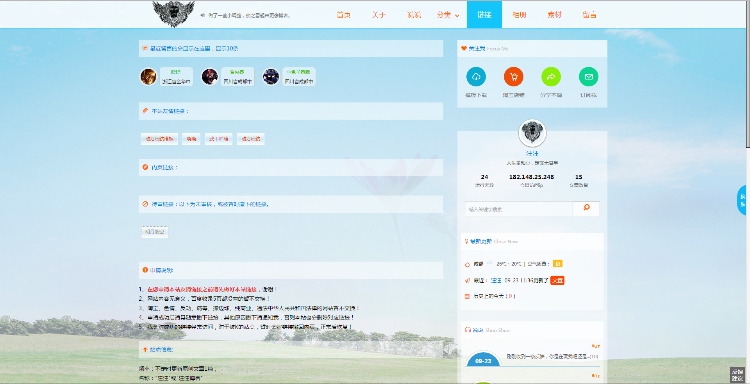Screen dimensions: 750x384
Task: Click into the sidebar keyword search field
Action: (x=519, y=209)
